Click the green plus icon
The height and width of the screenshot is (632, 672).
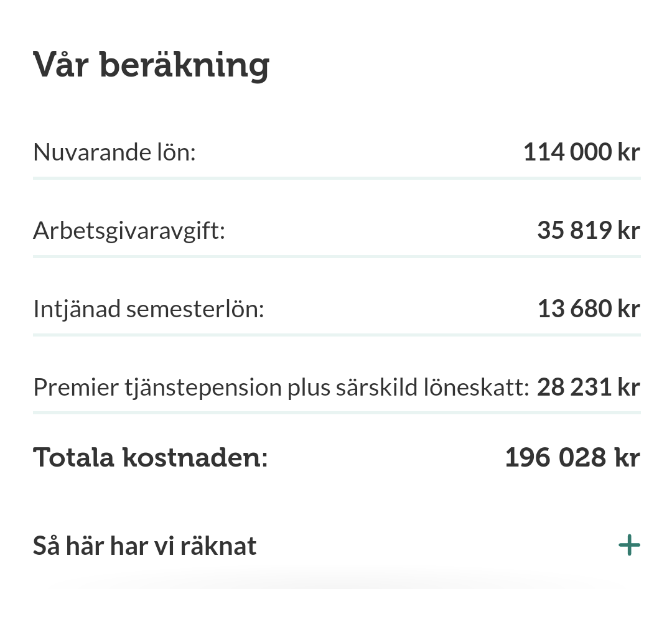(629, 546)
